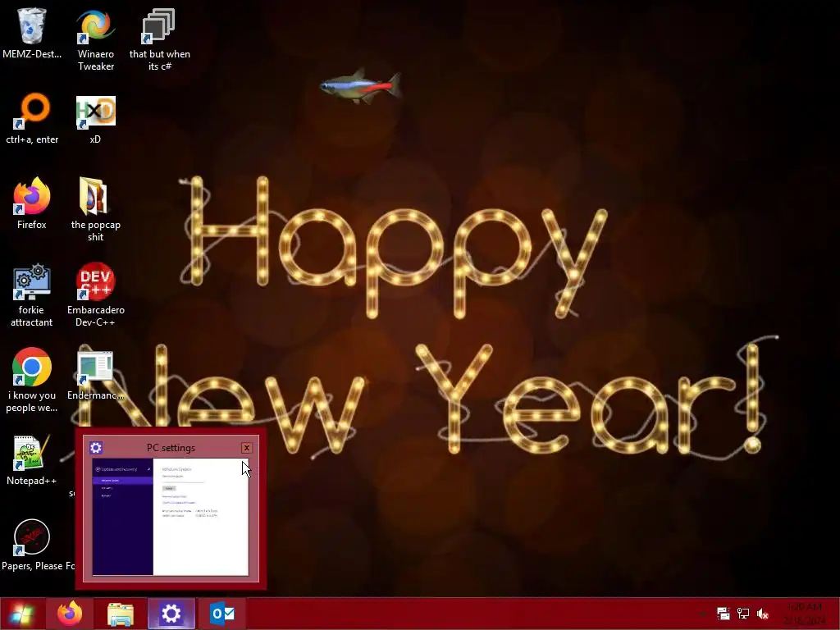This screenshot has height=630, width=840.
Task: Switch to PC settings taskbar button
Action: click(171, 614)
